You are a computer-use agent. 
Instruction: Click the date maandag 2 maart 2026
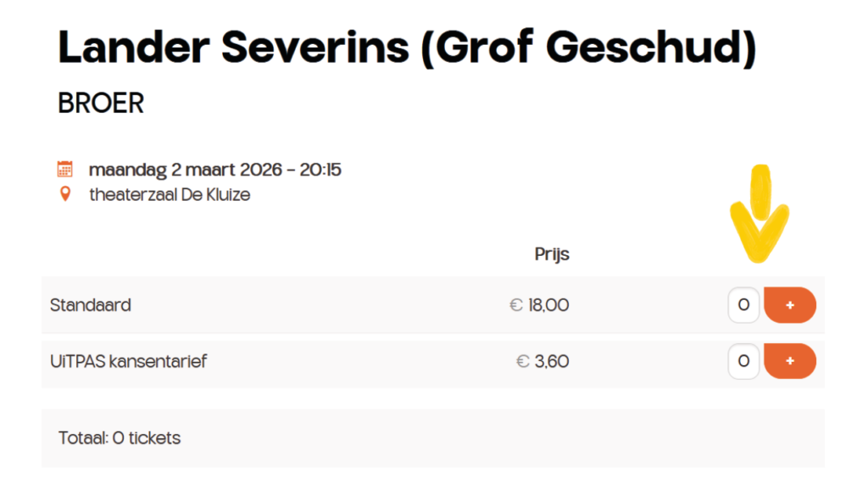[x=185, y=170]
